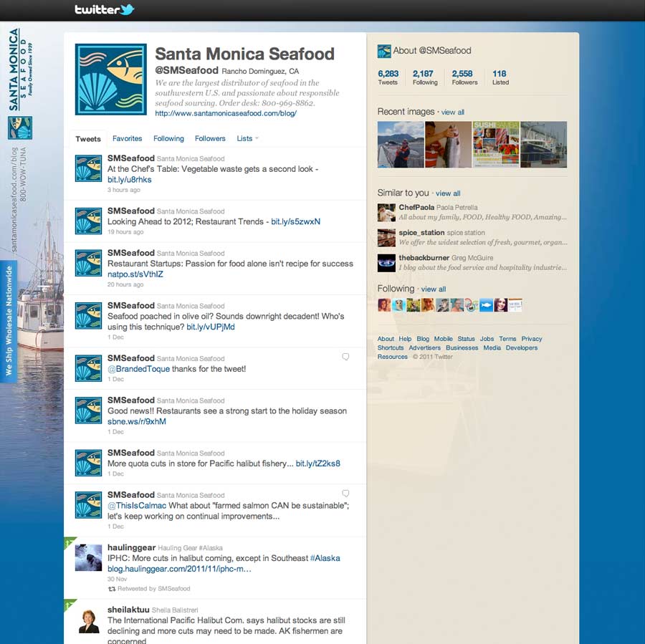Select the Tweets tab
This screenshot has width=645, height=644.
coord(88,139)
